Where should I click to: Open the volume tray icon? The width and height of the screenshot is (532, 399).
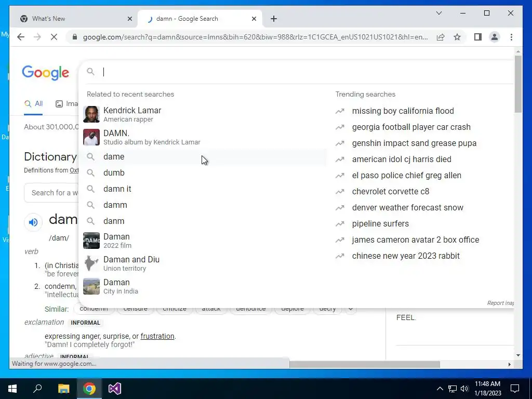464,389
